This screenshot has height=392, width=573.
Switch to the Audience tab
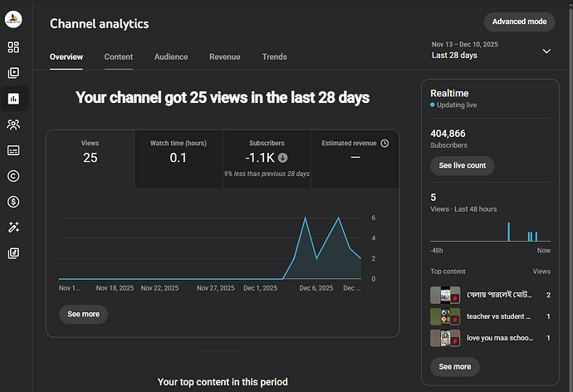point(171,57)
